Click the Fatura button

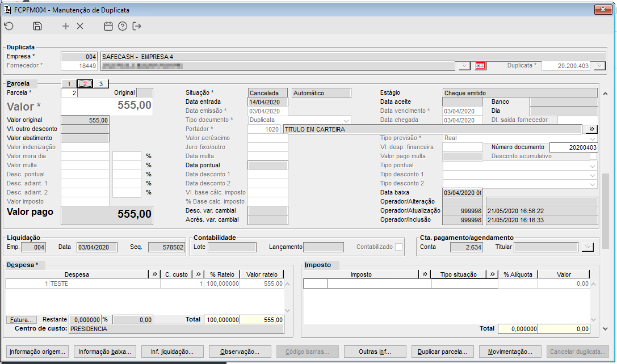[22, 320]
